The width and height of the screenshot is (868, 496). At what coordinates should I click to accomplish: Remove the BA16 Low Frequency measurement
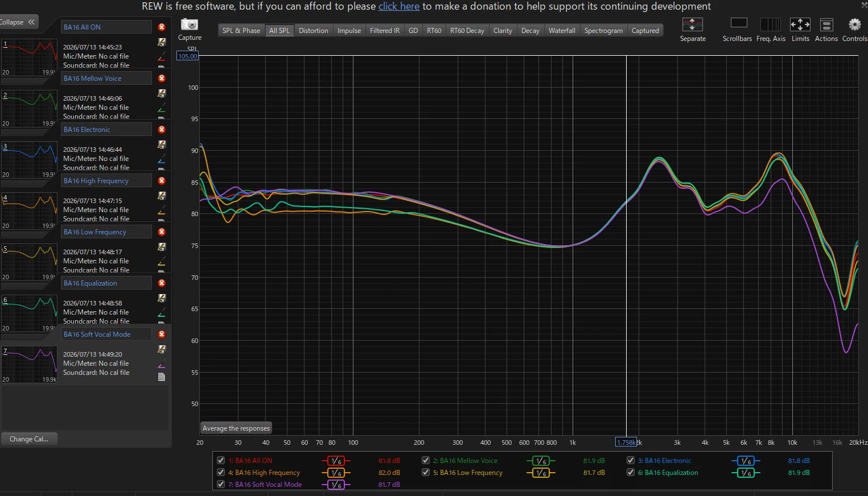(162, 232)
